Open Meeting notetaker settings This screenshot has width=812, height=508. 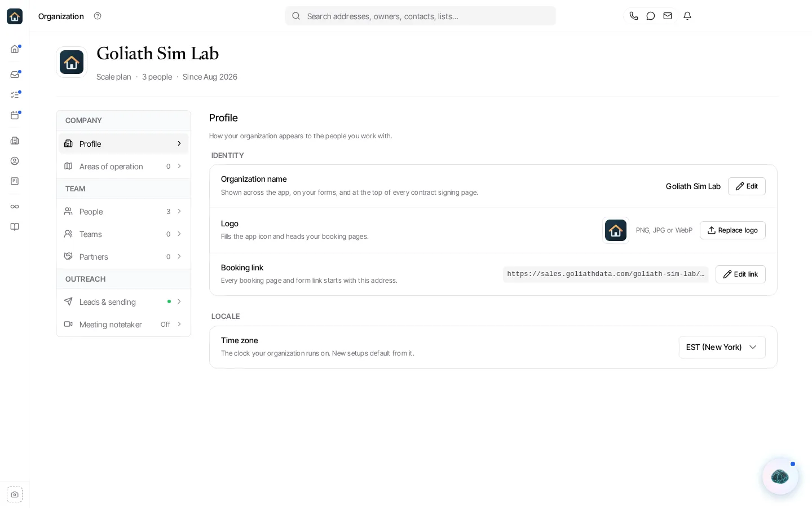tap(123, 325)
